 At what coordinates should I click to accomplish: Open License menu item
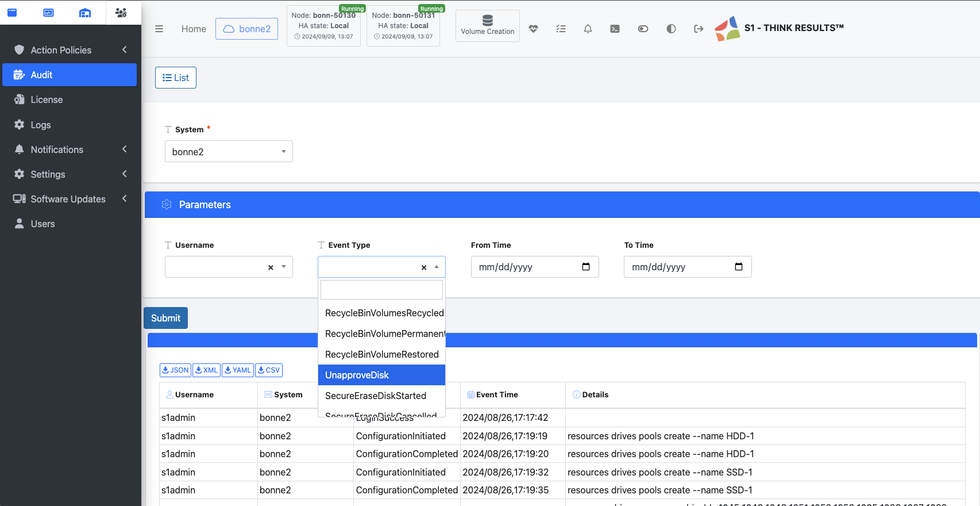70,99
